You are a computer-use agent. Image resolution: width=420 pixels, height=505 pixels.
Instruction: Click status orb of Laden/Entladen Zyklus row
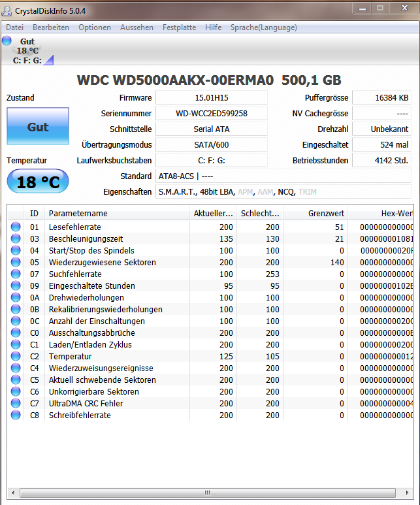point(16,344)
